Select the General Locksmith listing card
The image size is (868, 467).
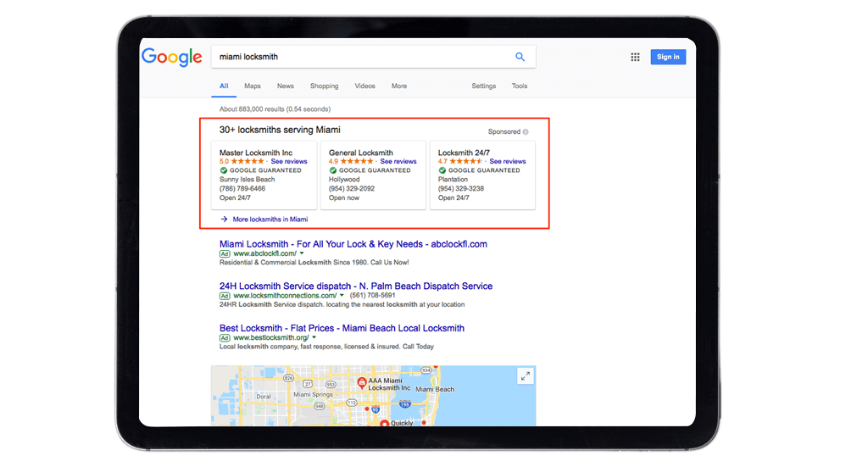pos(373,175)
